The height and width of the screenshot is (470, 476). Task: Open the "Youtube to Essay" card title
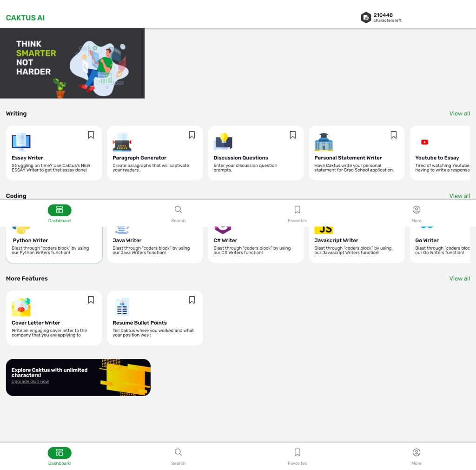[x=437, y=158]
